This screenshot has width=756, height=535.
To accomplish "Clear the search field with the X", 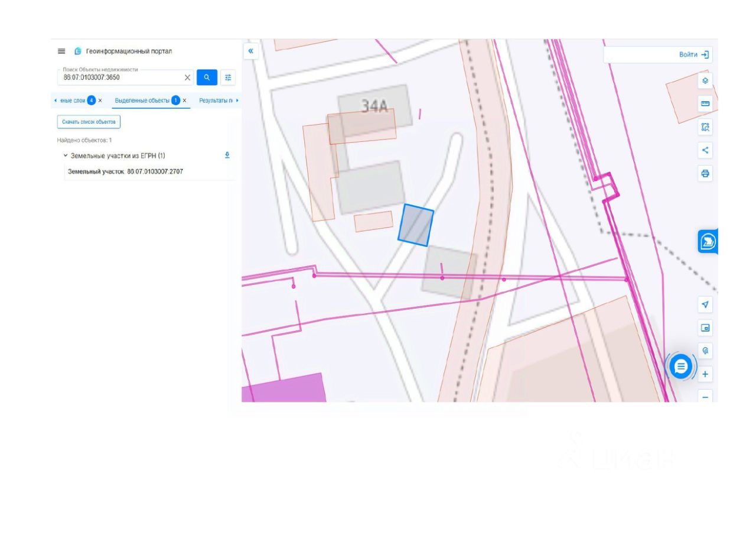I will click(188, 77).
